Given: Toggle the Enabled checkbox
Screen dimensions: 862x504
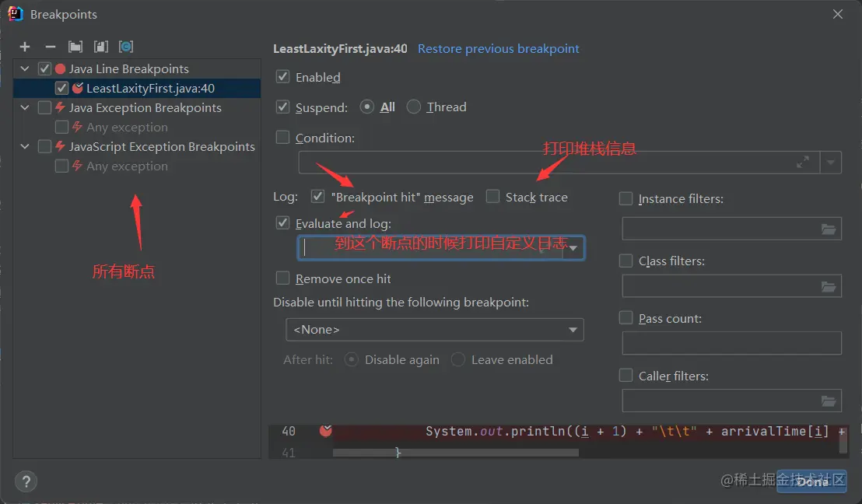Looking at the screenshot, I should point(282,76).
